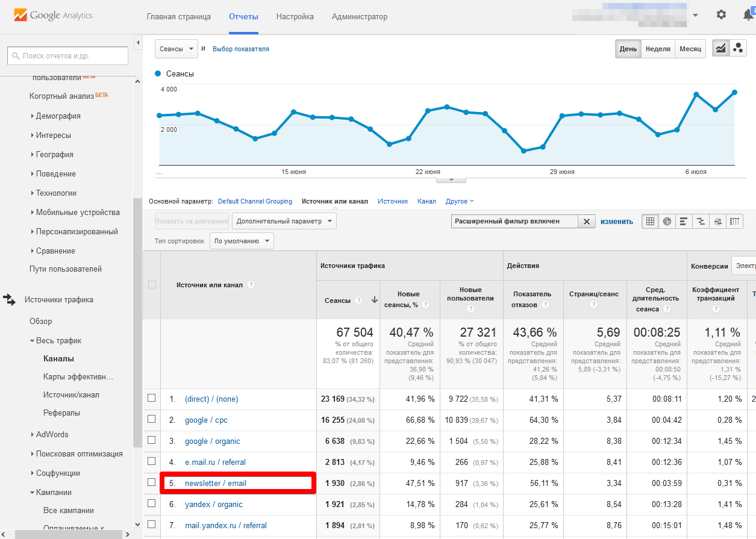The image size is (756, 539).
Task: Open the (direct) / (none) source report
Action: click(x=210, y=399)
